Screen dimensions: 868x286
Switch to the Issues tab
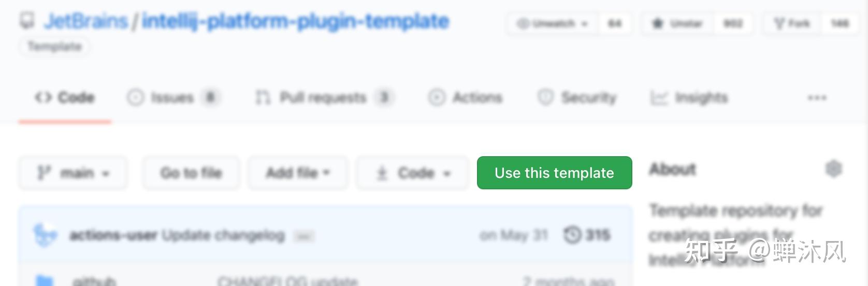(x=172, y=97)
